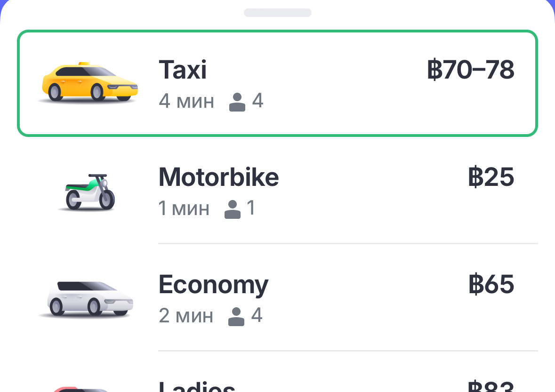This screenshot has height=392, width=555.
Task: Tap the passenger icon in the Motorbike row
Action: (233, 209)
